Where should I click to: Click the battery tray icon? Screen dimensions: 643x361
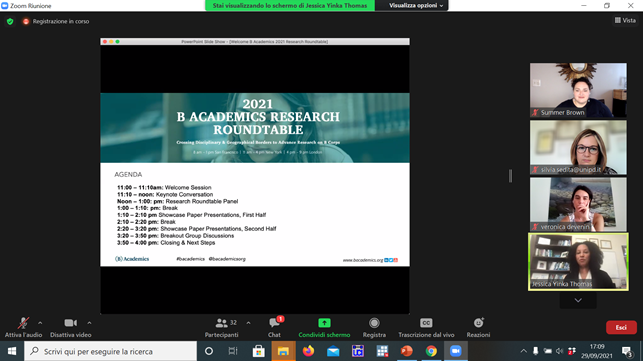tap(547, 351)
